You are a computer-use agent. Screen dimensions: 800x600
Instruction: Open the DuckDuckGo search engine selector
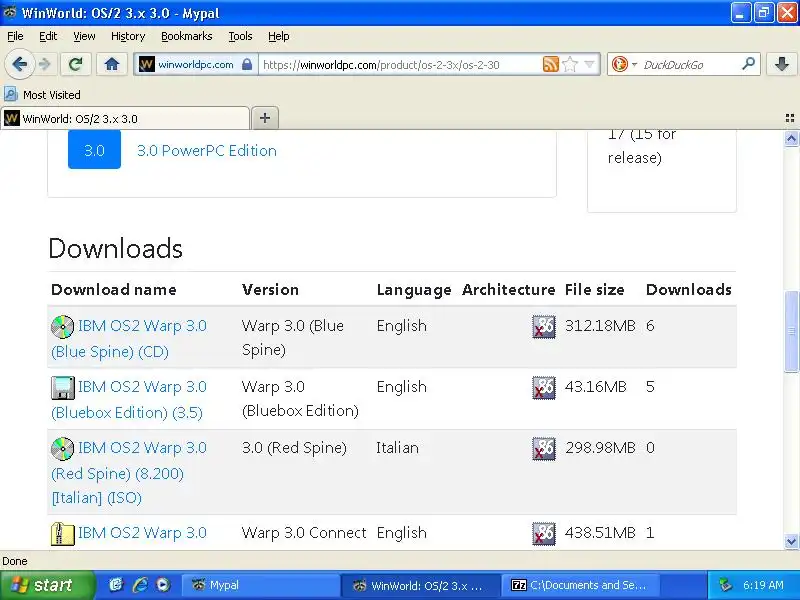[623, 64]
